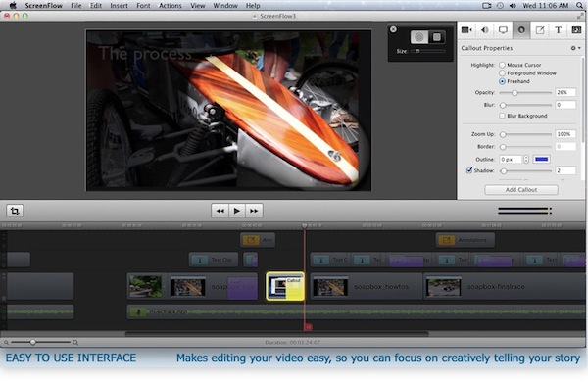
Task: Open Spotlight search
Action: point(580,6)
